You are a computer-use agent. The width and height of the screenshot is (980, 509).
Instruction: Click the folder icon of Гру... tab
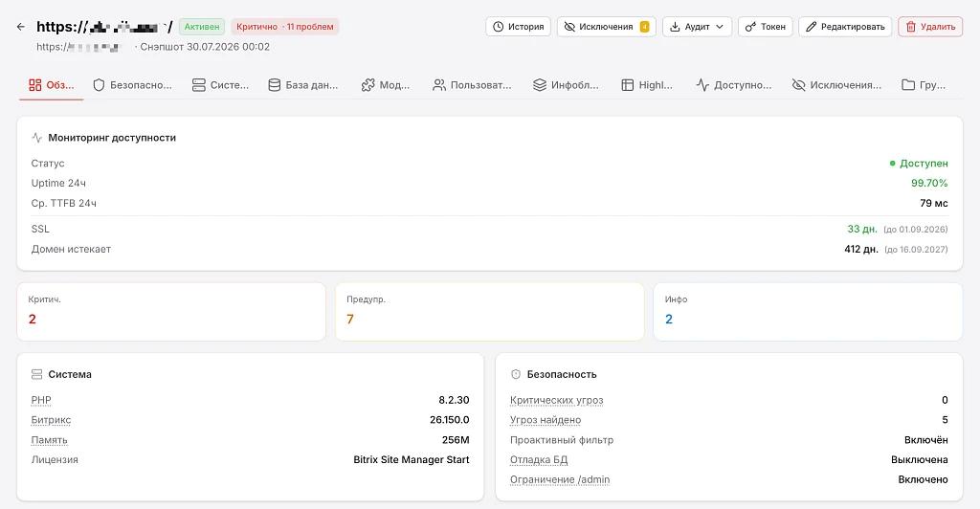click(x=908, y=85)
